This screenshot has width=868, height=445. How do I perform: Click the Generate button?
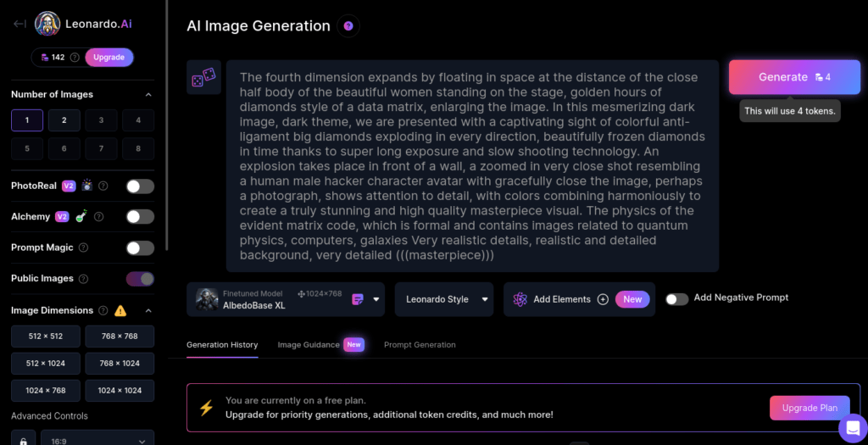[x=793, y=77]
